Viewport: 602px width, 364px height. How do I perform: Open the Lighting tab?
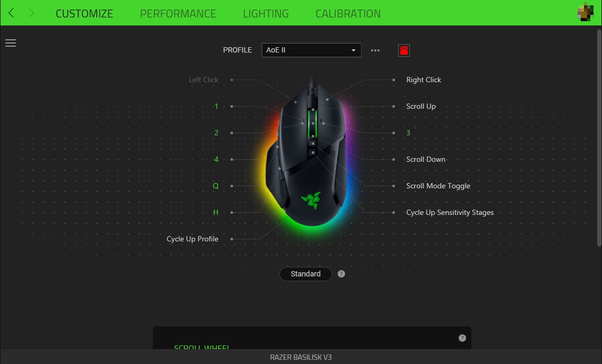[x=265, y=13]
